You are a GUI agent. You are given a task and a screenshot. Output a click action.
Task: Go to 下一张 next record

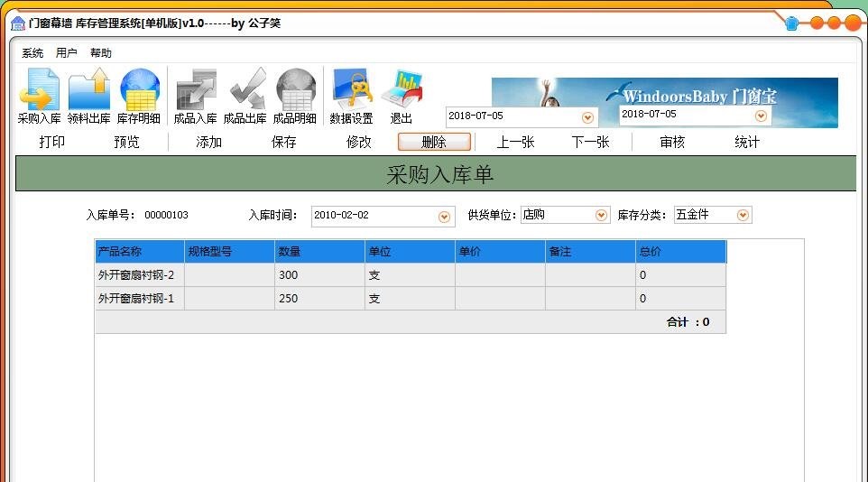(590, 142)
